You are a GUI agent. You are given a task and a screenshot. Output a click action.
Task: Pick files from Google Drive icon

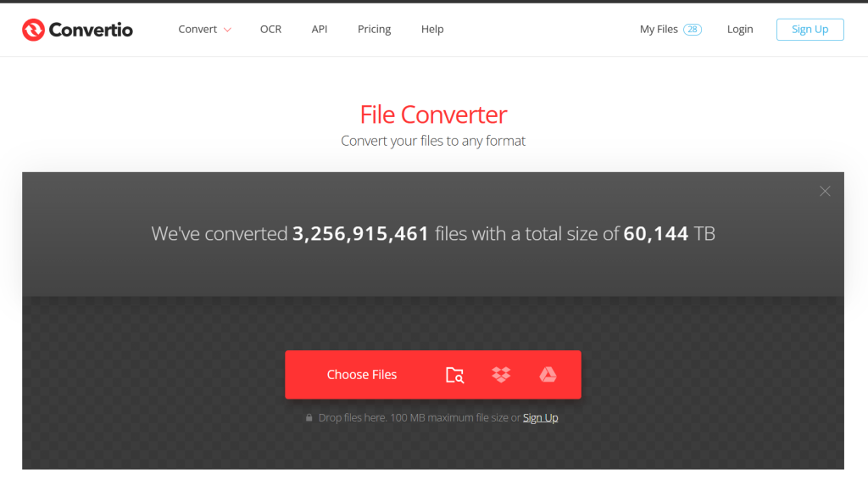pos(548,375)
